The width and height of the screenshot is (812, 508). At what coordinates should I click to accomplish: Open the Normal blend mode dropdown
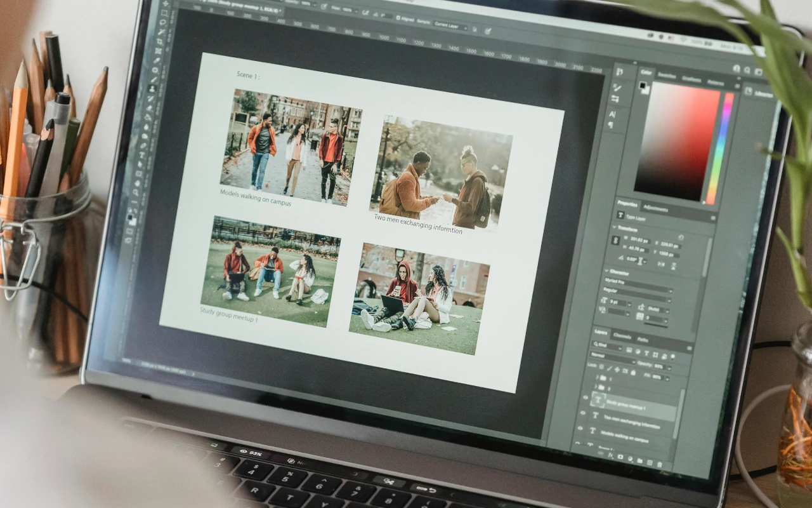(x=612, y=358)
